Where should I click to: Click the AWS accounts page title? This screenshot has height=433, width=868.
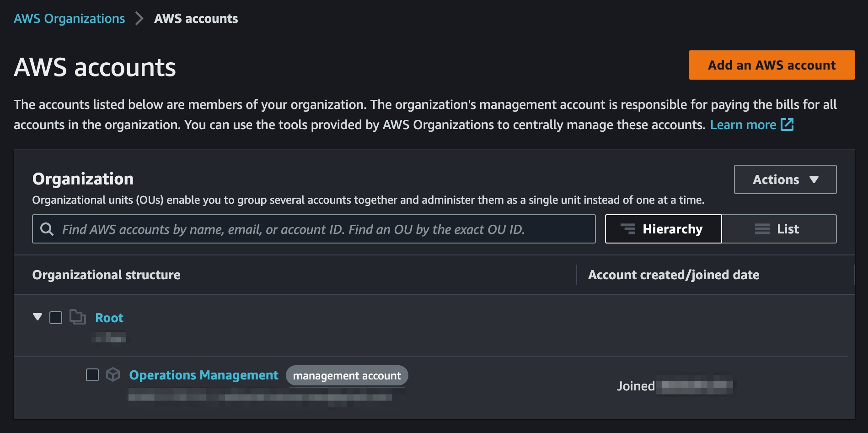95,67
